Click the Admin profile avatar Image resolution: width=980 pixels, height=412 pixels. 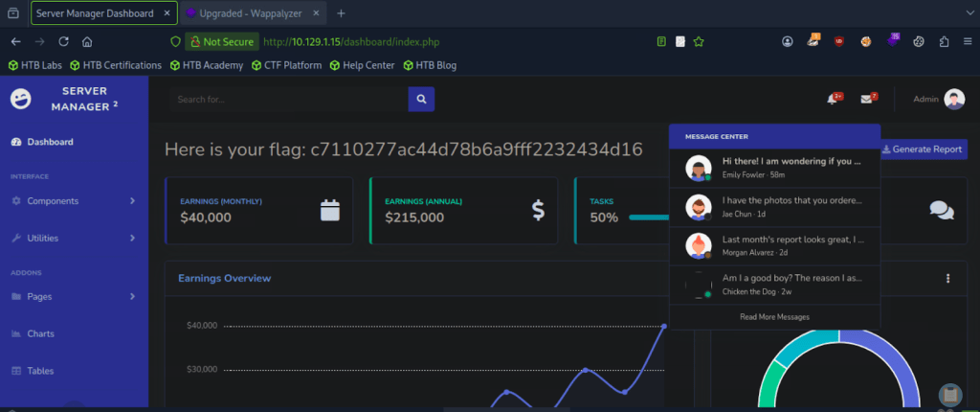(954, 99)
